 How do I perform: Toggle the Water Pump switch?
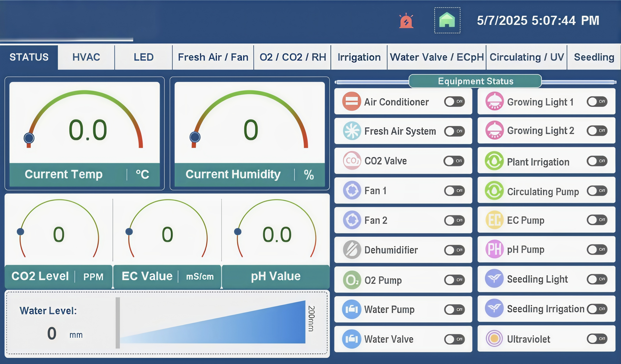click(x=454, y=309)
